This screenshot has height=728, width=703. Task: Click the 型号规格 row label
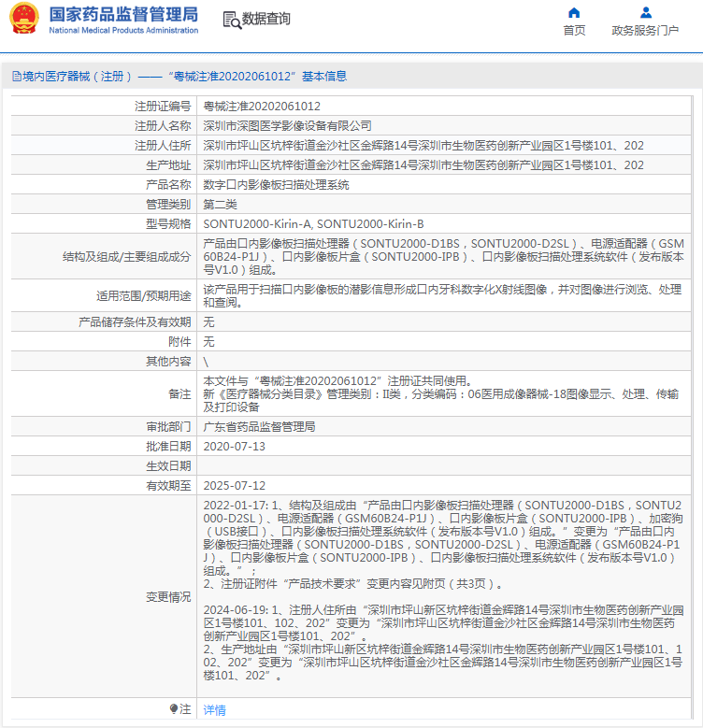[x=168, y=223]
